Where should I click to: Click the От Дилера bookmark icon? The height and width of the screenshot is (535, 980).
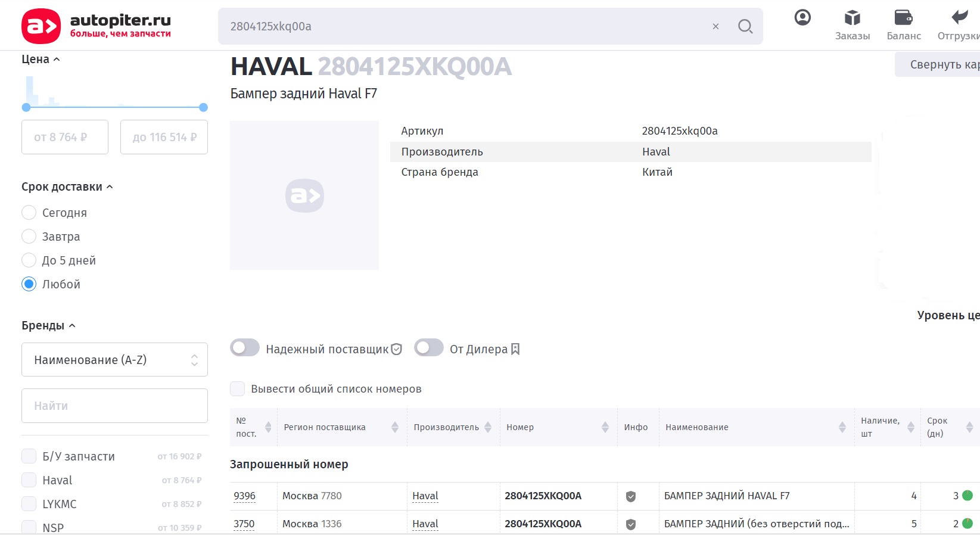point(515,349)
